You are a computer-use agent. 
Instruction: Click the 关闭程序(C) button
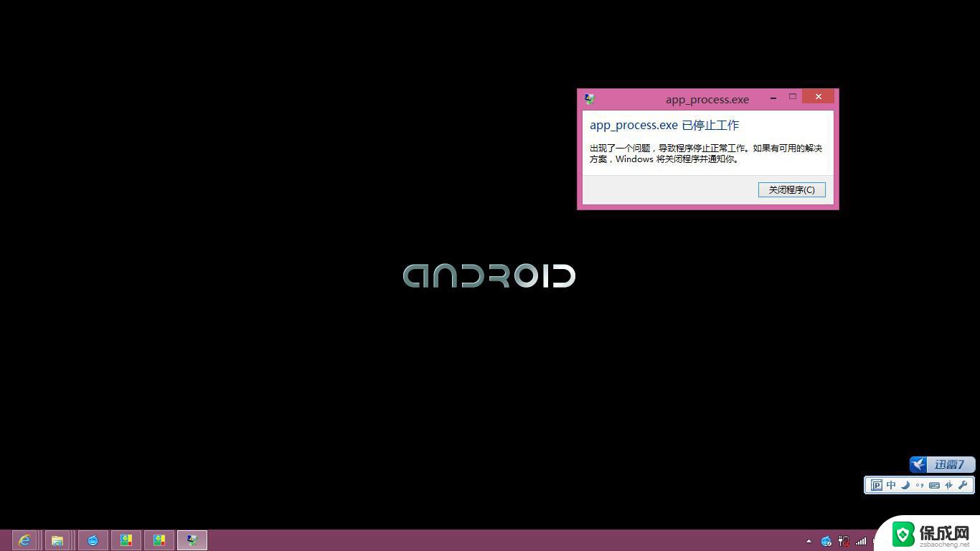(791, 189)
